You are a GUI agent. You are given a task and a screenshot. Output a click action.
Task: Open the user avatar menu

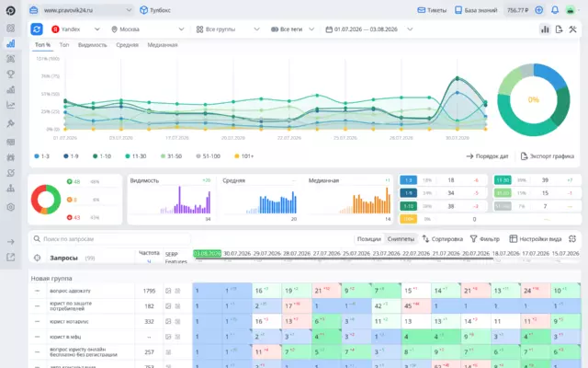point(570,10)
